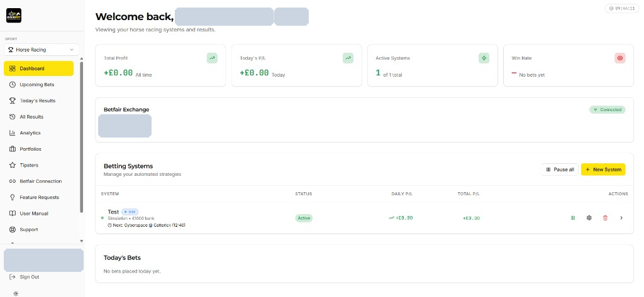Image resolution: width=644 pixels, height=297 pixels.
Task: Click 'Simulation • £1000 bank' text
Action: [131, 219]
